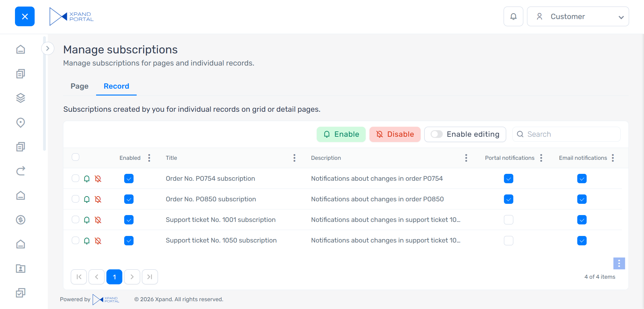This screenshot has width=644, height=309.
Task: Close the menu with the blue X button
Action: [x=25, y=17]
